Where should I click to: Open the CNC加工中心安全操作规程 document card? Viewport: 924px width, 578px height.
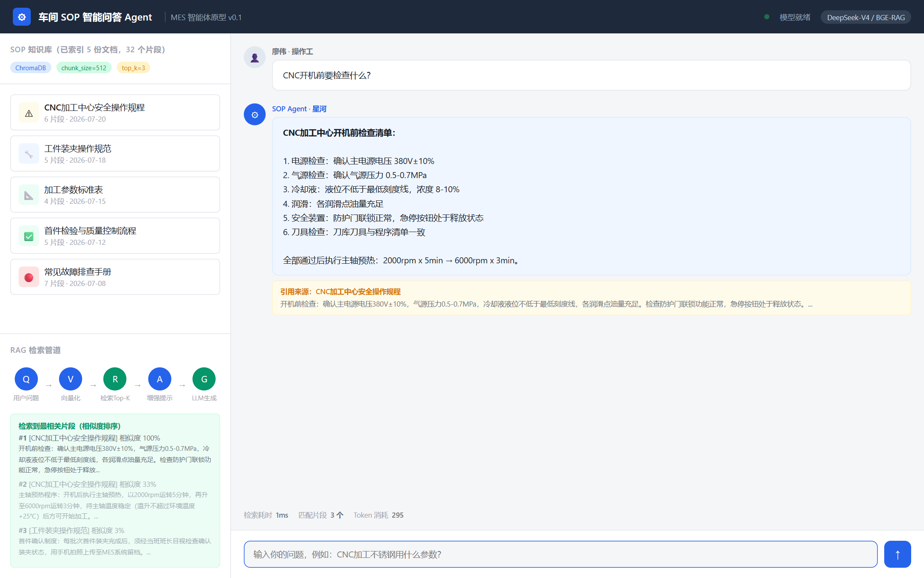click(x=115, y=113)
